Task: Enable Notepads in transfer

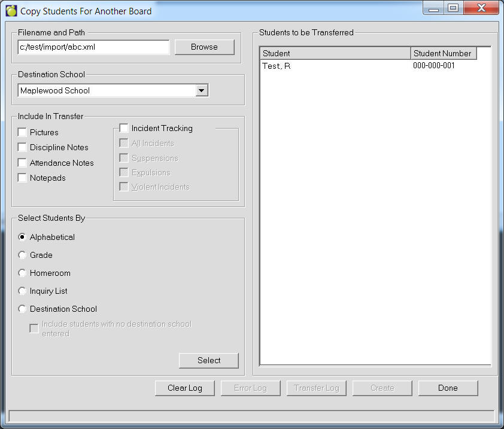Action: pyautogui.click(x=23, y=178)
